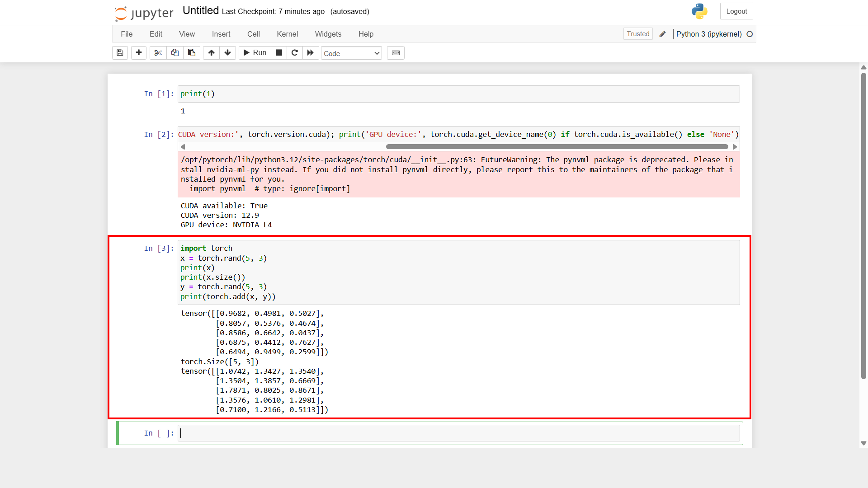
Task: Click the save and checkpoint icon
Action: click(x=120, y=53)
